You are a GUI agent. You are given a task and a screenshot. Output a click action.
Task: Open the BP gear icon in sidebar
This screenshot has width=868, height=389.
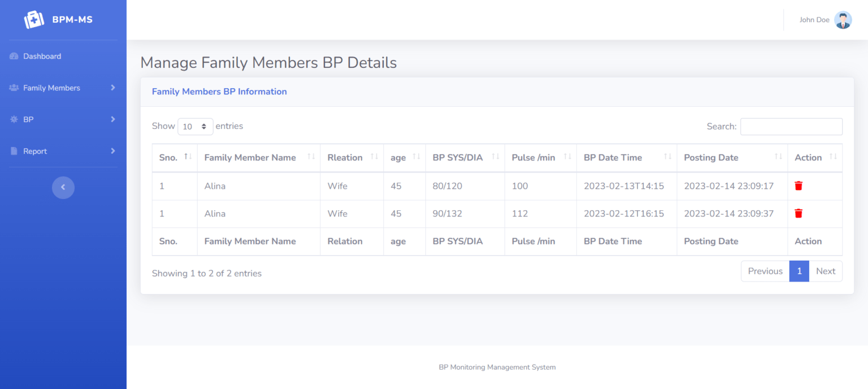[14, 119]
